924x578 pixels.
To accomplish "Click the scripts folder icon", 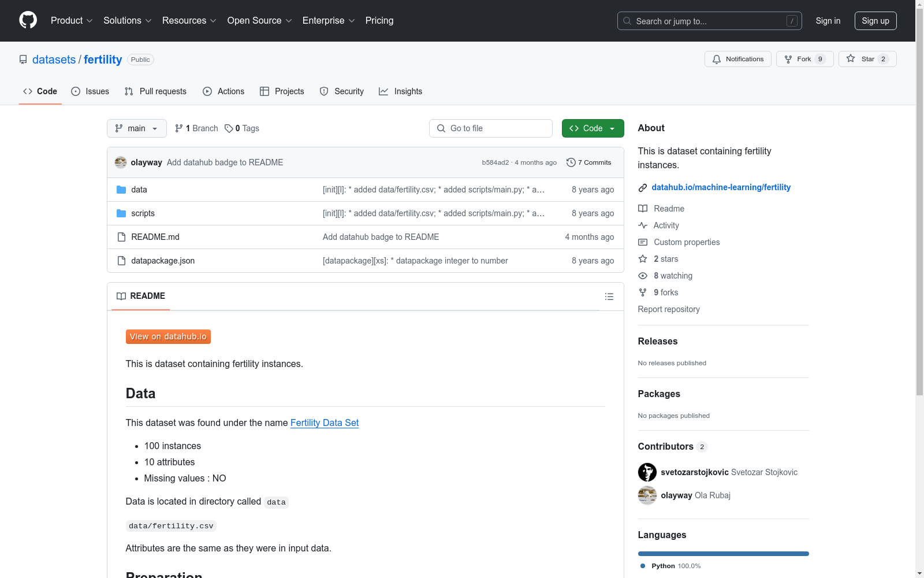I will [121, 213].
